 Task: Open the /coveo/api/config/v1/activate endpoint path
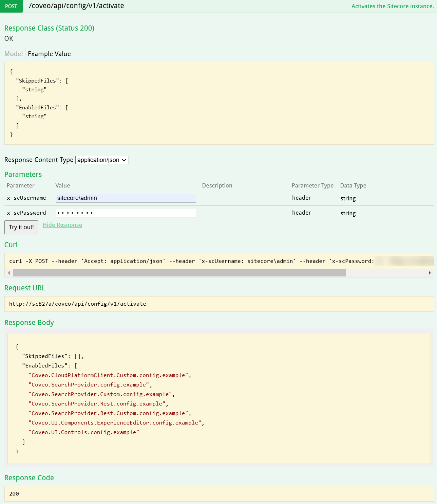point(76,6)
